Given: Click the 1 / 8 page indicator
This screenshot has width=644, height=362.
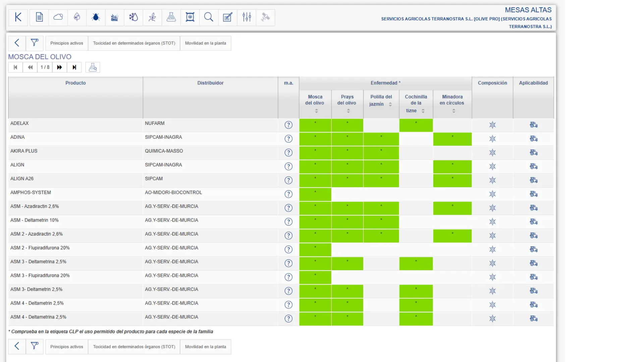Looking at the screenshot, I should tap(45, 67).
